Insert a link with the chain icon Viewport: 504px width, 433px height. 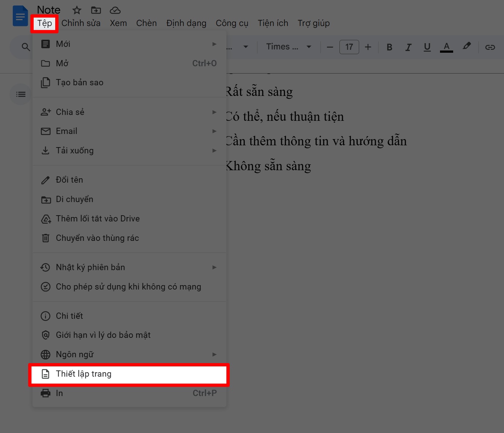490,47
